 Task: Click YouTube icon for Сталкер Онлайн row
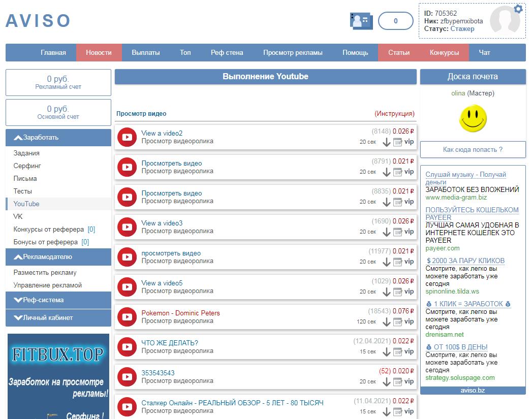pos(127,406)
